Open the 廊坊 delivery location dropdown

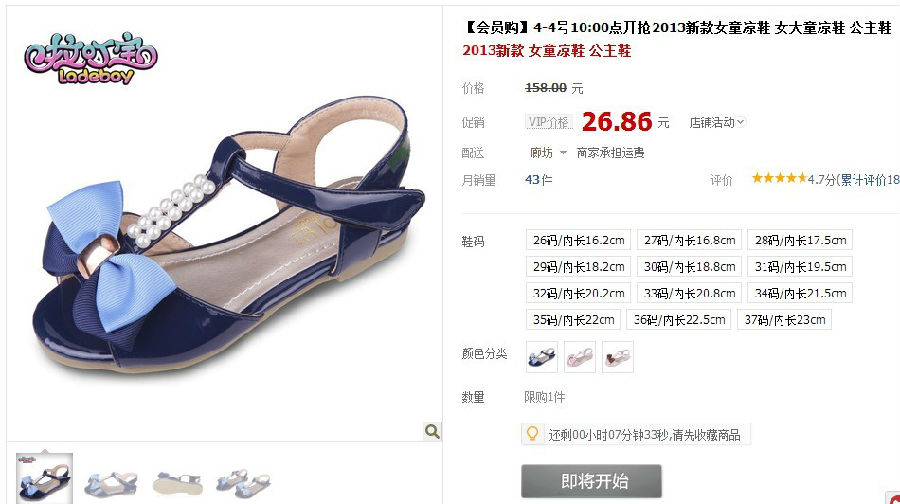548,153
